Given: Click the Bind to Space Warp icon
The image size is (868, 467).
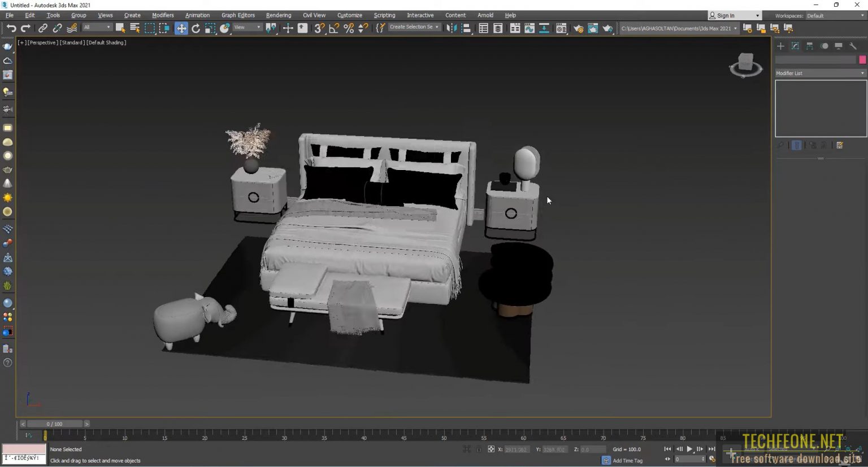Looking at the screenshot, I should 72,28.
